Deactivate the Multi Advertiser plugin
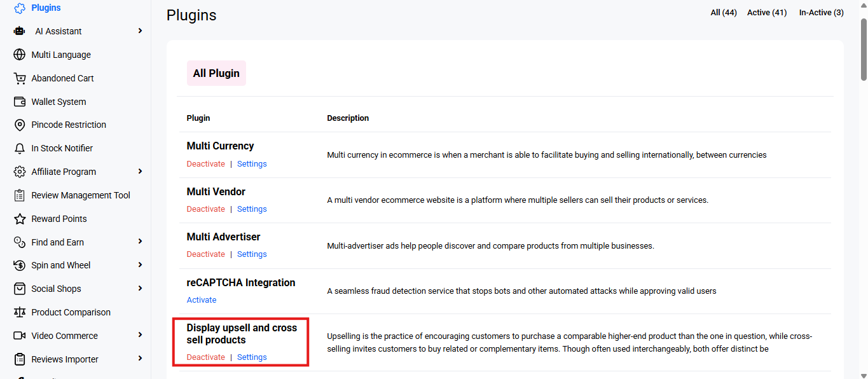 coord(205,254)
